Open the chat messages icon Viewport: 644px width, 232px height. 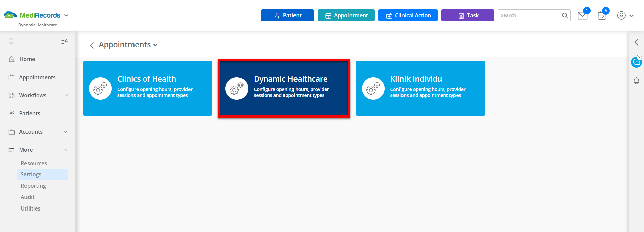[636, 62]
